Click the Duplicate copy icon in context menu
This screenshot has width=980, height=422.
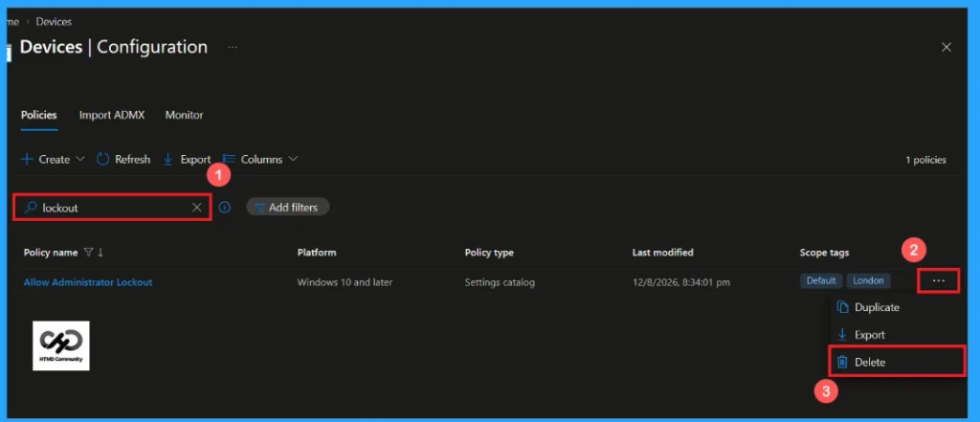843,307
